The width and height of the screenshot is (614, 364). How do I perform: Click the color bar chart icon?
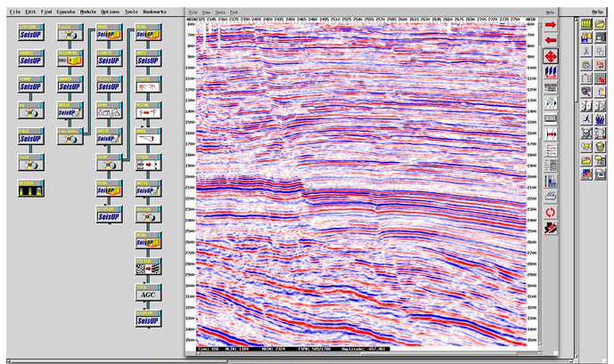pyautogui.click(x=551, y=181)
